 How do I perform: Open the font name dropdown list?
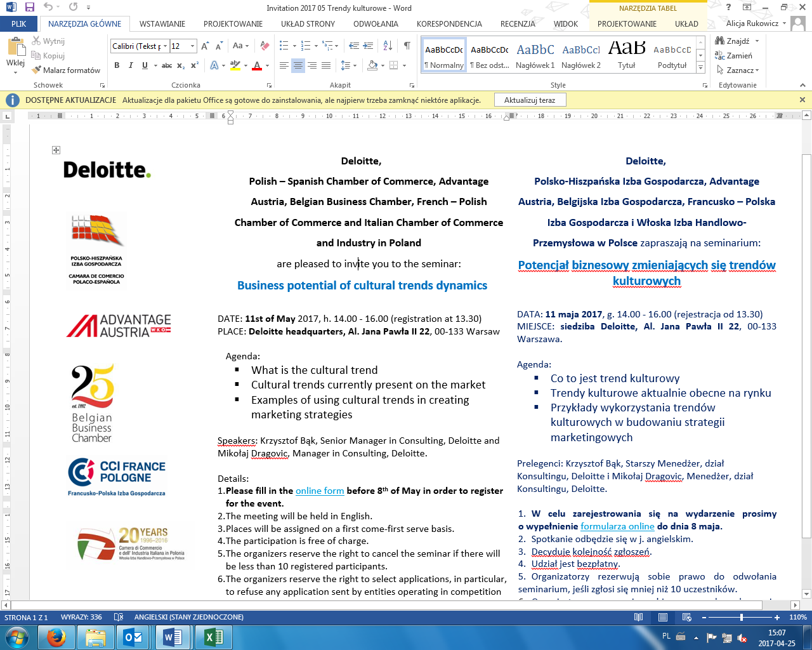click(166, 46)
